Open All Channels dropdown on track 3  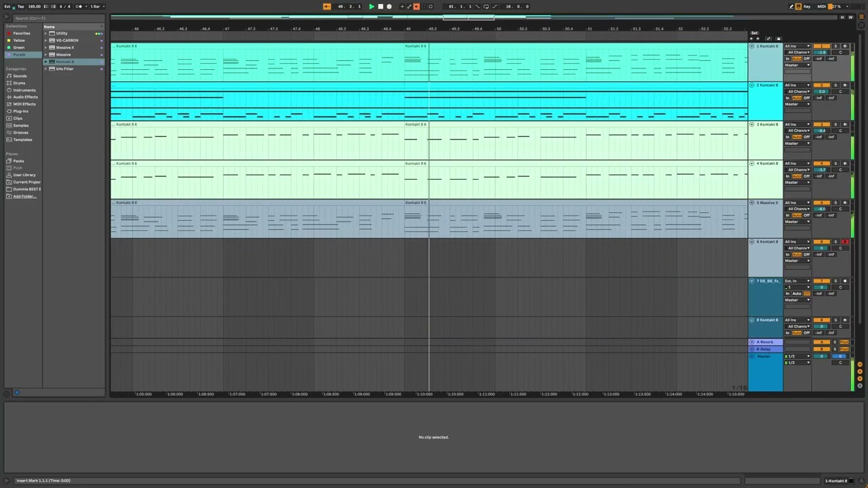[x=797, y=131]
